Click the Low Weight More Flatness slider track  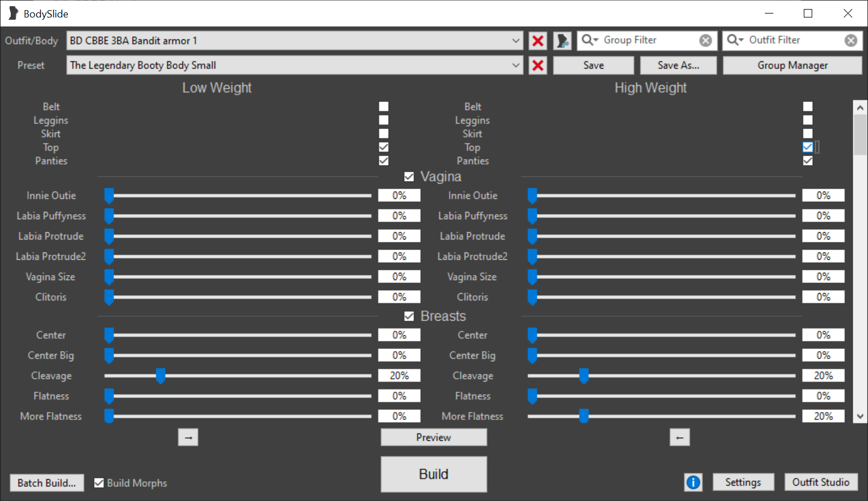(238, 416)
